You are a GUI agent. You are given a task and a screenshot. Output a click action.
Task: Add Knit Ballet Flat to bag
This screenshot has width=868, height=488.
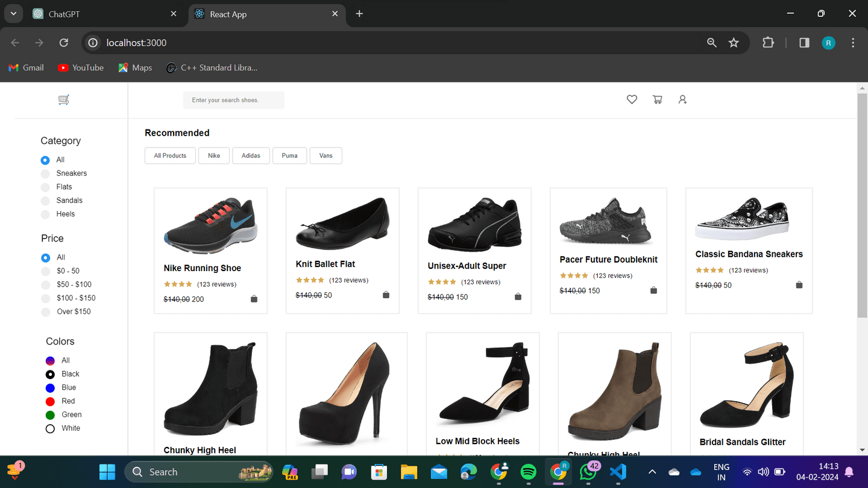coord(386,295)
